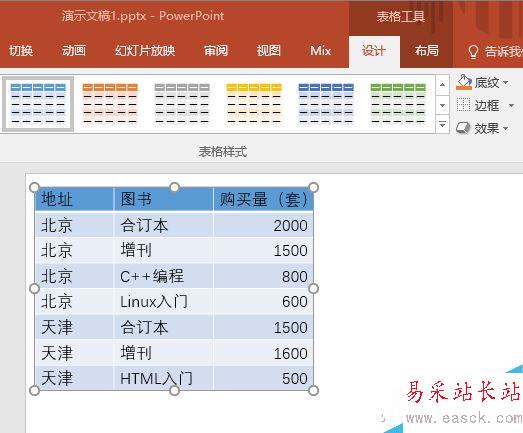Image resolution: width=523 pixels, height=433 pixels.
Task: Apply the dark blue table style thumbnail
Action: [326, 104]
